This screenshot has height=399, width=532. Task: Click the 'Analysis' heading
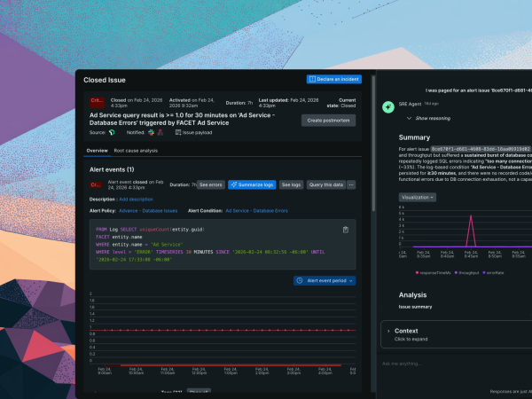pyautogui.click(x=412, y=295)
